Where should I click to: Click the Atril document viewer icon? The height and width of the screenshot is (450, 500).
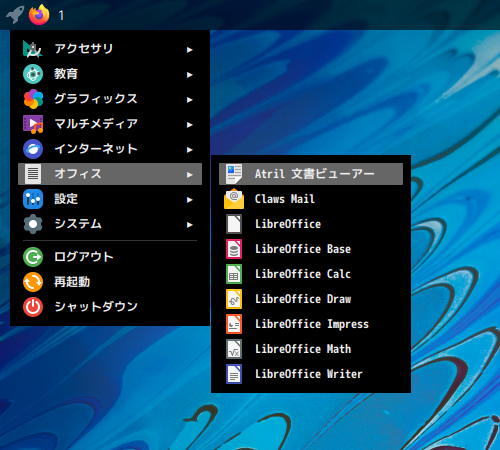(x=234, y=174)
